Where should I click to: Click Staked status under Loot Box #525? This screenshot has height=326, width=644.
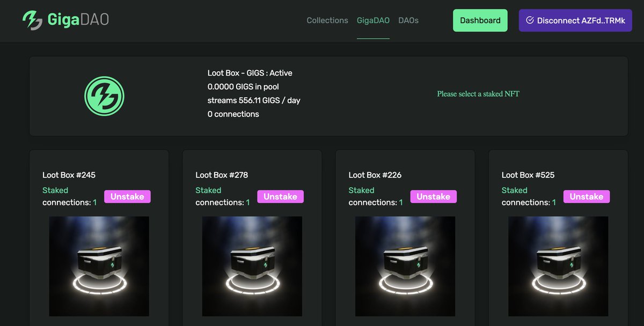coord(514,190)
